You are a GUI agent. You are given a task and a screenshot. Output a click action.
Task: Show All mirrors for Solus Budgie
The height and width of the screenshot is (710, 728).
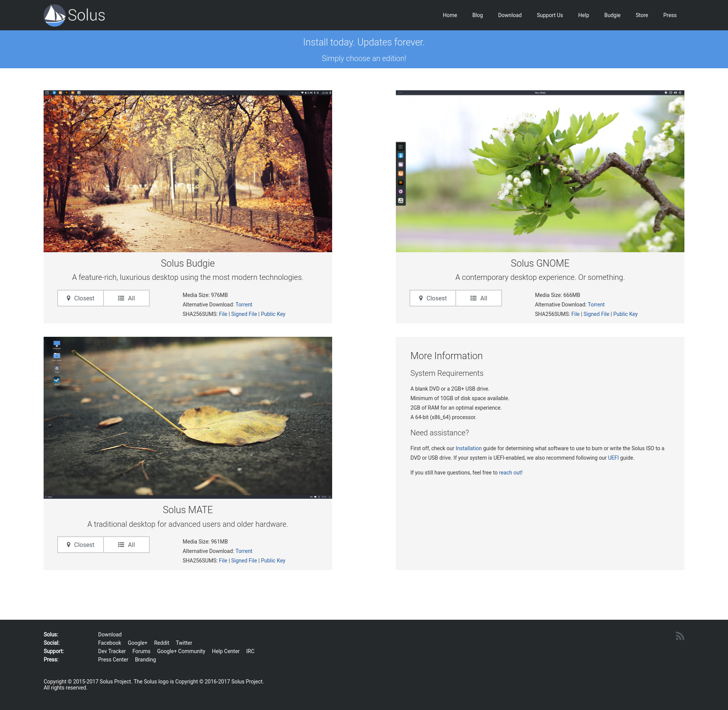[x=127, y=298]
